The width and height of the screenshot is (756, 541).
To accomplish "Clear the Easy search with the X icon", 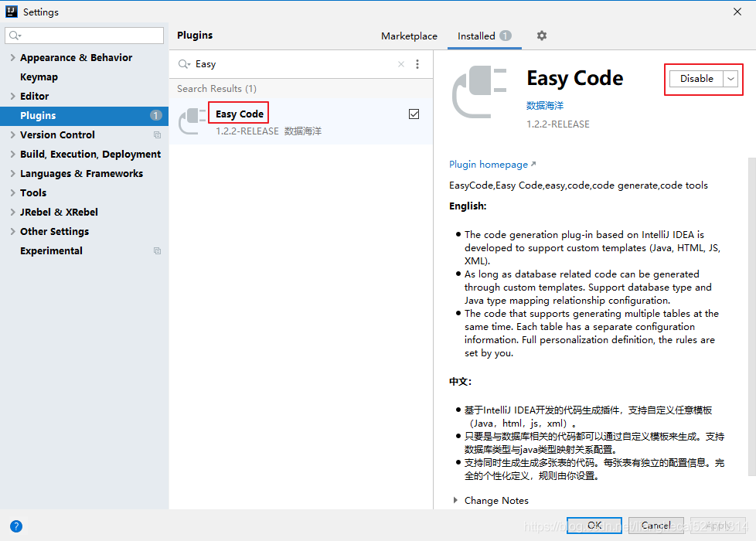I will pyautogui.click(x=400, y=63).
